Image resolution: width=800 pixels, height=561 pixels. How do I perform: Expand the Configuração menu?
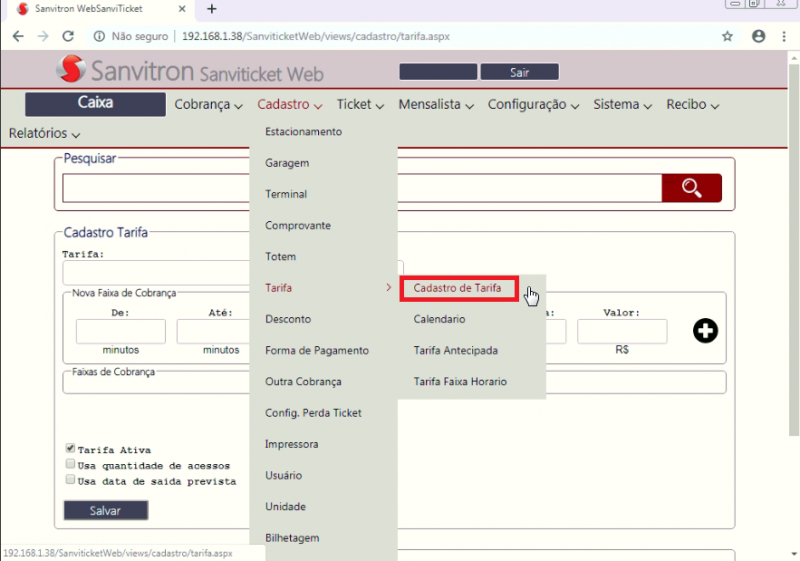(533, 105)
